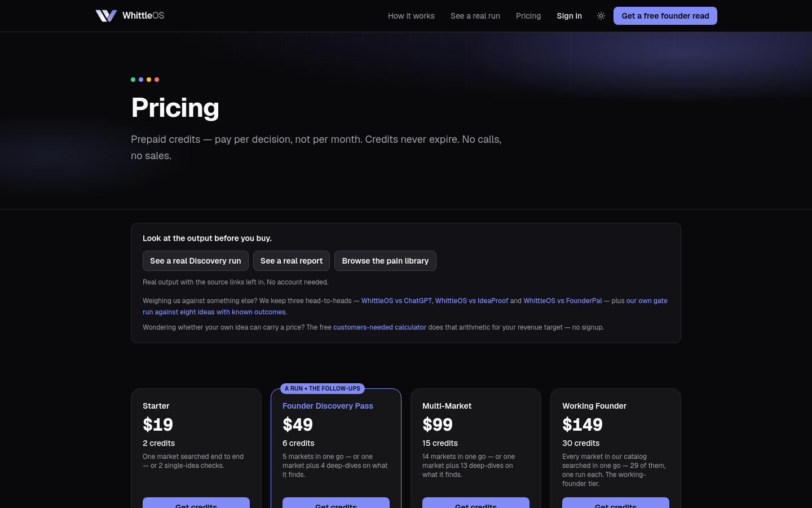
Task: Click the 2 credits label
Action: tap(158, 443)
